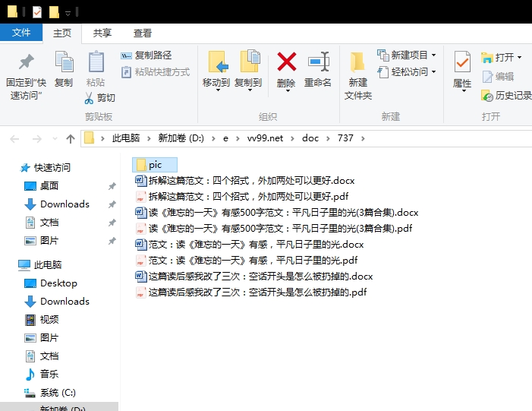This screenshot has width=532, height=411.
Task: Click 此电脑 in the address bar
Action: click(x=126, y=138)
